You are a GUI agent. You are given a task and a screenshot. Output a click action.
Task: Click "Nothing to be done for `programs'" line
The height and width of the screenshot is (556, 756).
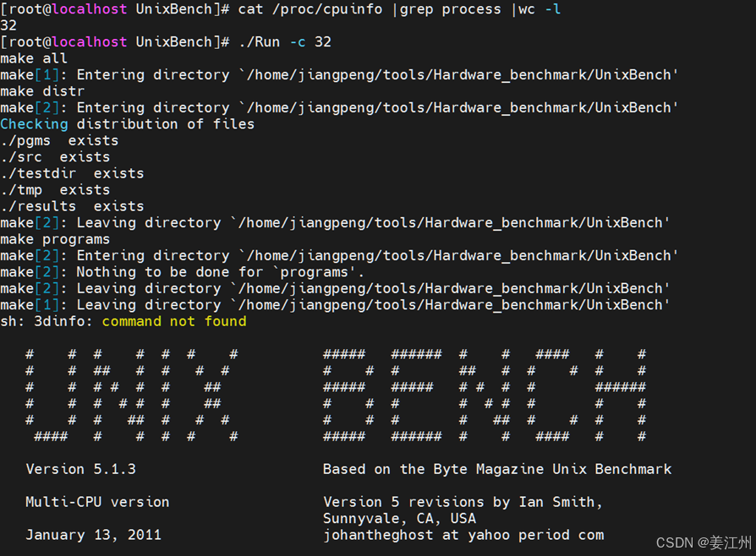(x=183, y=272)
